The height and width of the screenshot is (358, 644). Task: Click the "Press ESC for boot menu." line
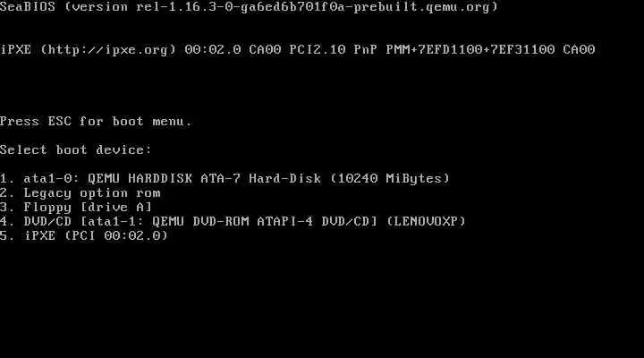point(96,122)
